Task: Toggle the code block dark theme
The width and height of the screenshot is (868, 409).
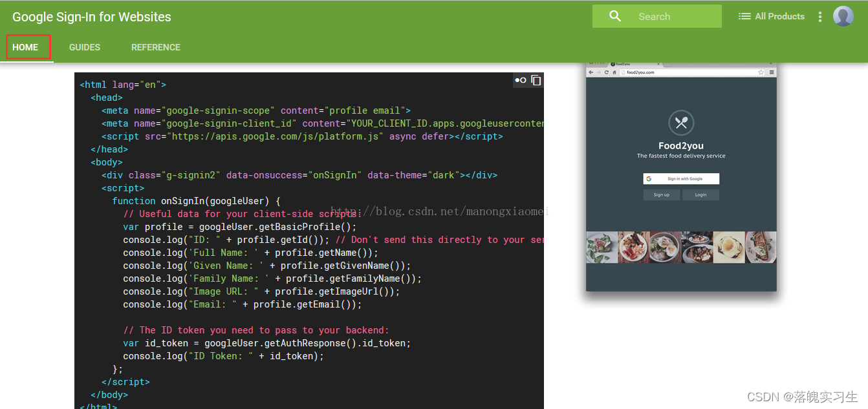Action: click(520, 80)
